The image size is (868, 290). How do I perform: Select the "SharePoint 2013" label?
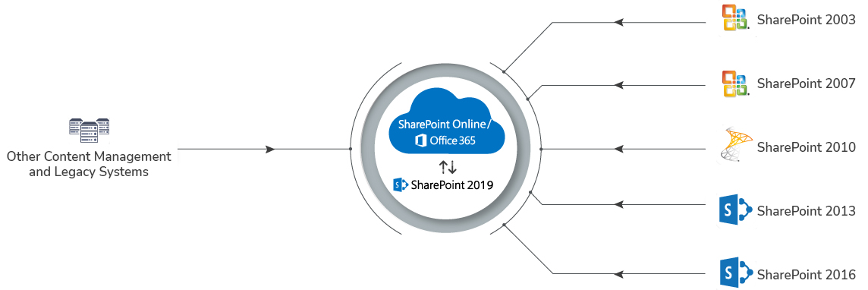point(807,211)
